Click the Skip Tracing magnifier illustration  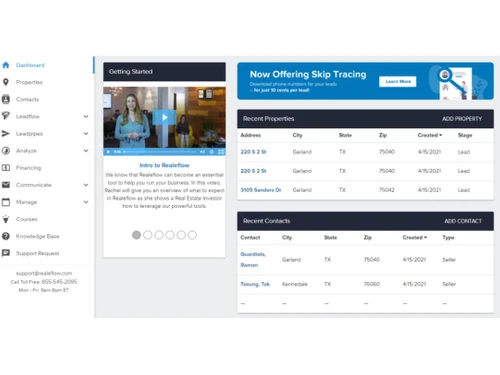[453, 82]
